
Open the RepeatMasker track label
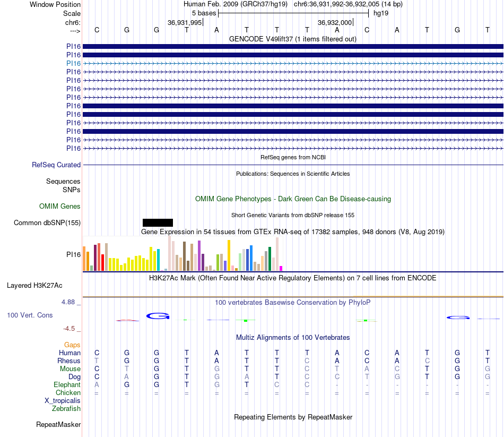58,424
